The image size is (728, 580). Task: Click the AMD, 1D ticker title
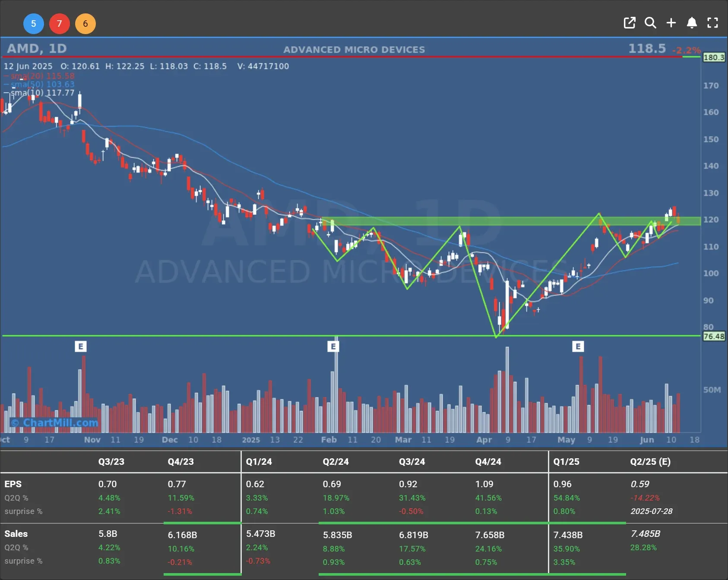[37, 48]
